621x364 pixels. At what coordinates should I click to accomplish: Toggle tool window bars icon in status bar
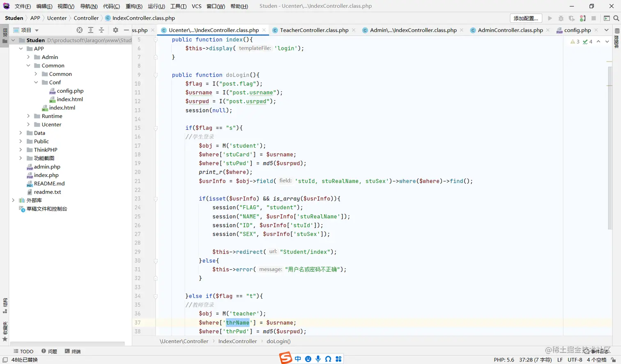pyautogui.click(x=5, y=360)
